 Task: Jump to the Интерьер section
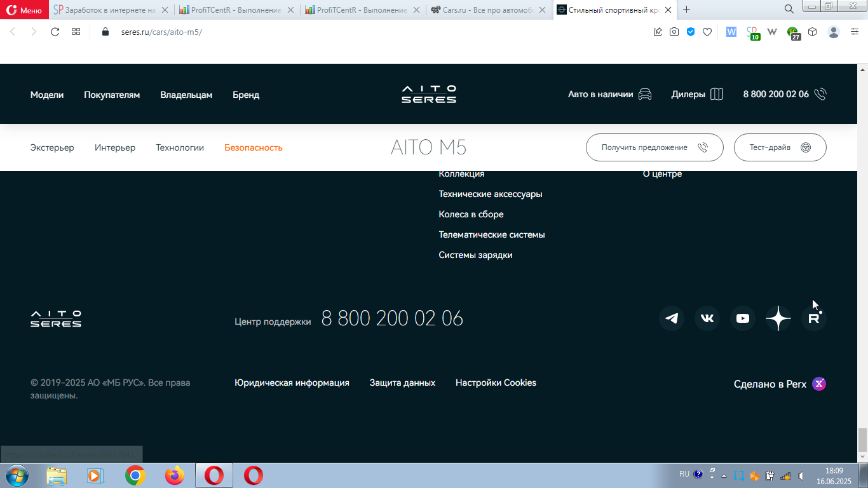click(115, 147)
